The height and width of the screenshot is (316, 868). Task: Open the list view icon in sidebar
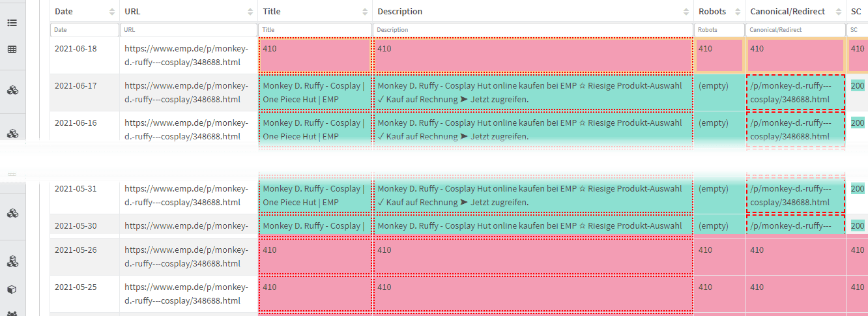pyautogui.click(x=12, y=23)
